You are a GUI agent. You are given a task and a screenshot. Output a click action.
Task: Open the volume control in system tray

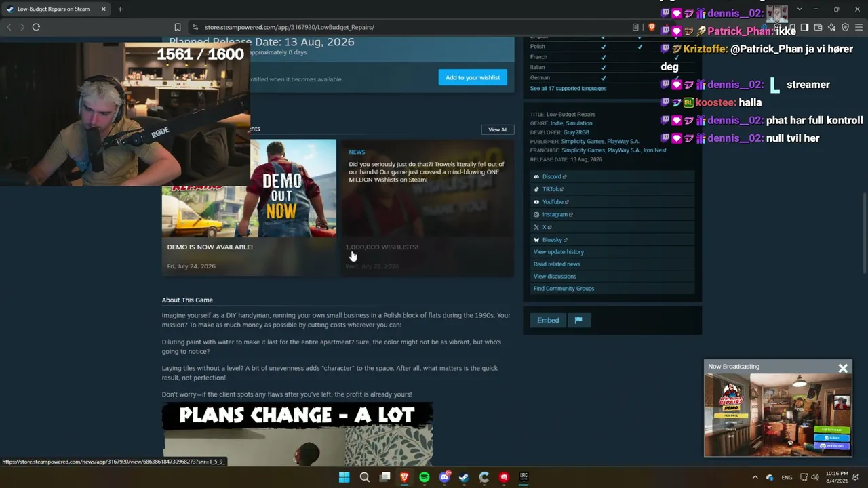(x=815, y=477)
